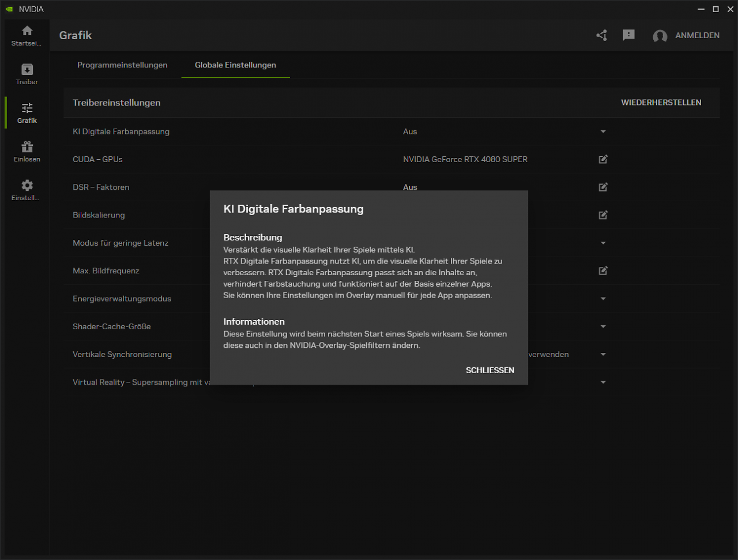
Task: Open the Treiber section in sidebar
Action: (x=27, y=74)
